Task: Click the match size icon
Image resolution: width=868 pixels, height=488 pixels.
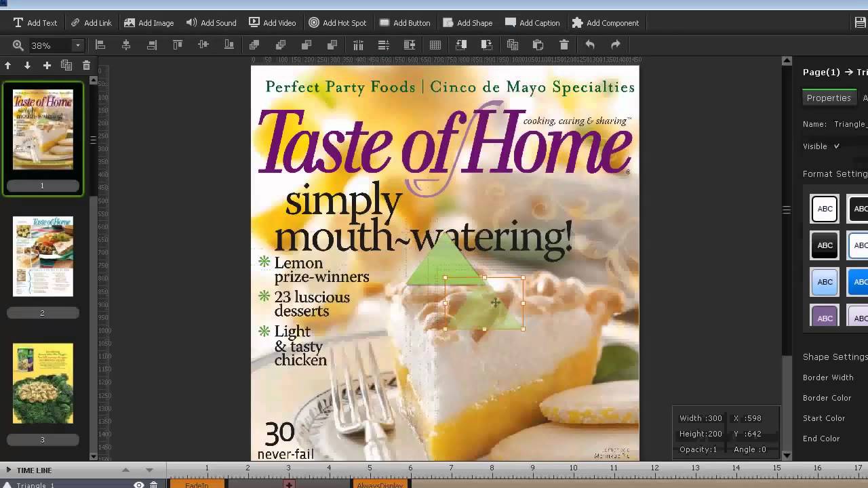Action: point(410,45)
